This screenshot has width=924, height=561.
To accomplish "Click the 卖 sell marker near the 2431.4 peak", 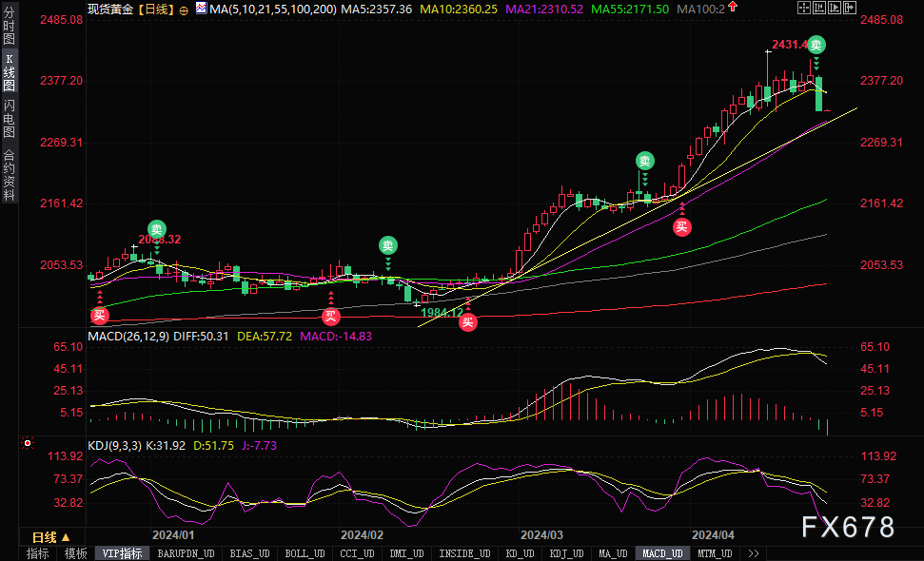I will [x=816, y=46].
